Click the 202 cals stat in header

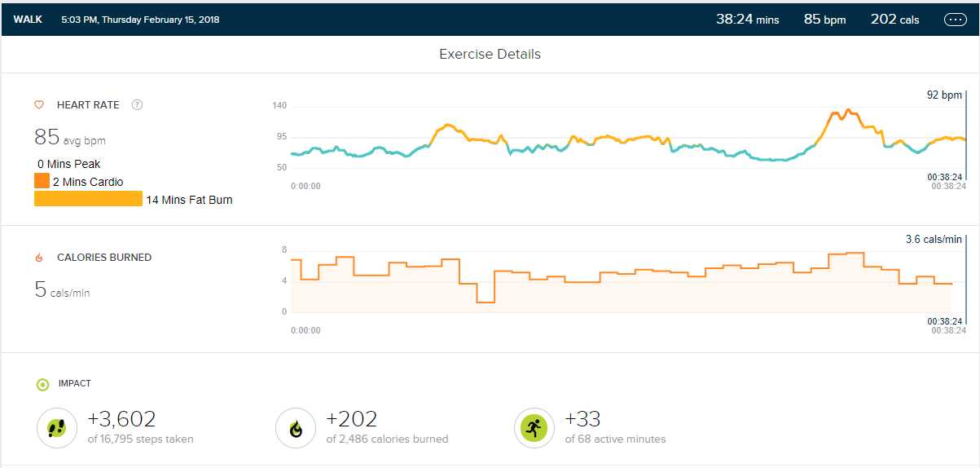click(x=894, y=20)
